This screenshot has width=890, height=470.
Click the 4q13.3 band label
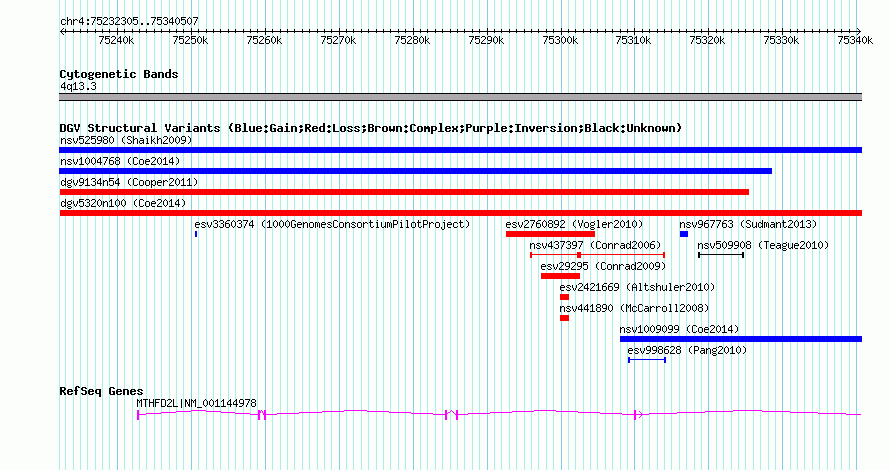(78, 86)
